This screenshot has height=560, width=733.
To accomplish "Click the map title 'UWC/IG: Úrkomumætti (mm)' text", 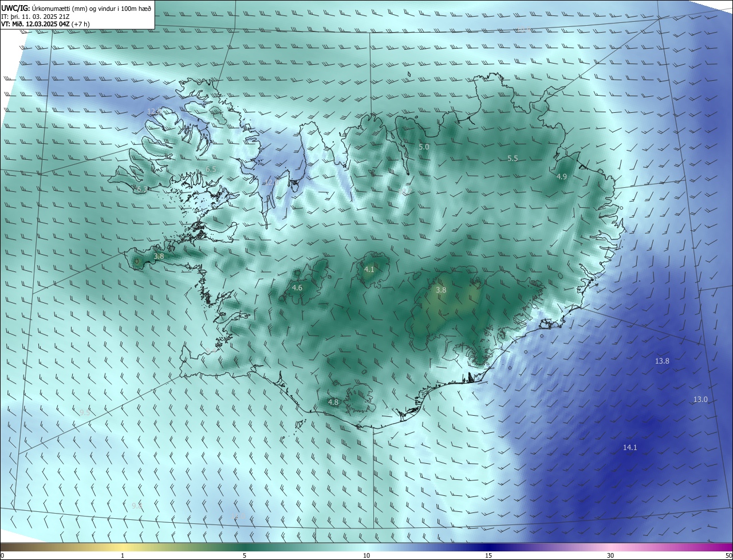I will point(45,8).
